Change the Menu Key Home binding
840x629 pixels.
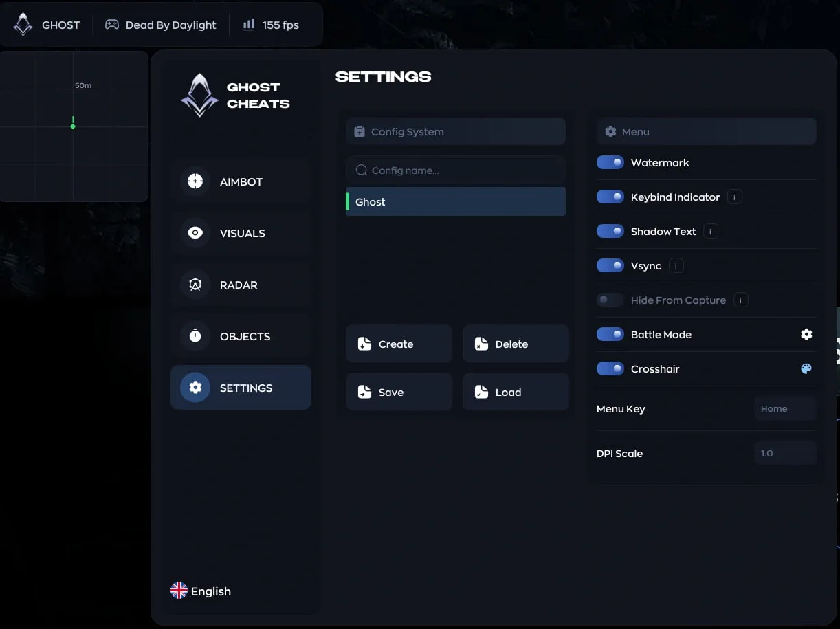[x=785, y=408]
